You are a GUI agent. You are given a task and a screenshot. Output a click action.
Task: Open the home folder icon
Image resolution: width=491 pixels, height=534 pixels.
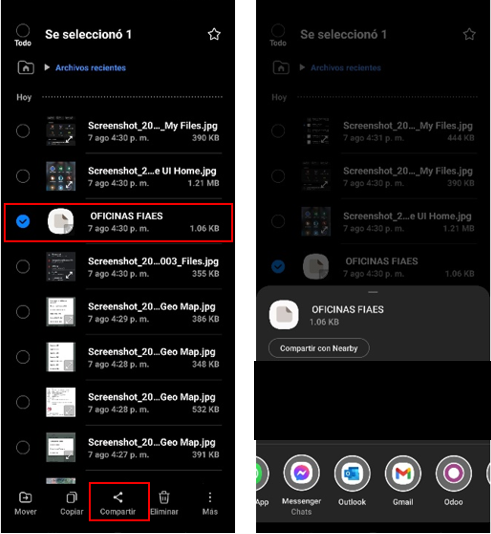click(x=26, y=67)
